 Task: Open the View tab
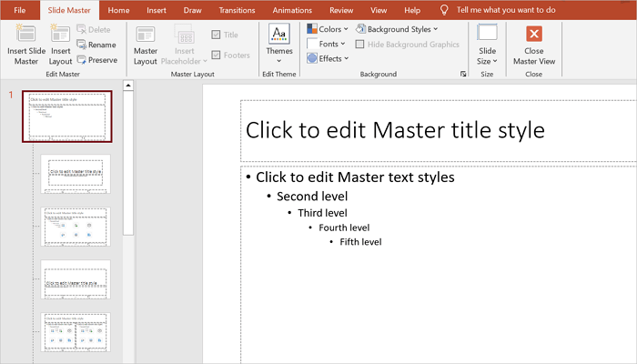point(379,10)
